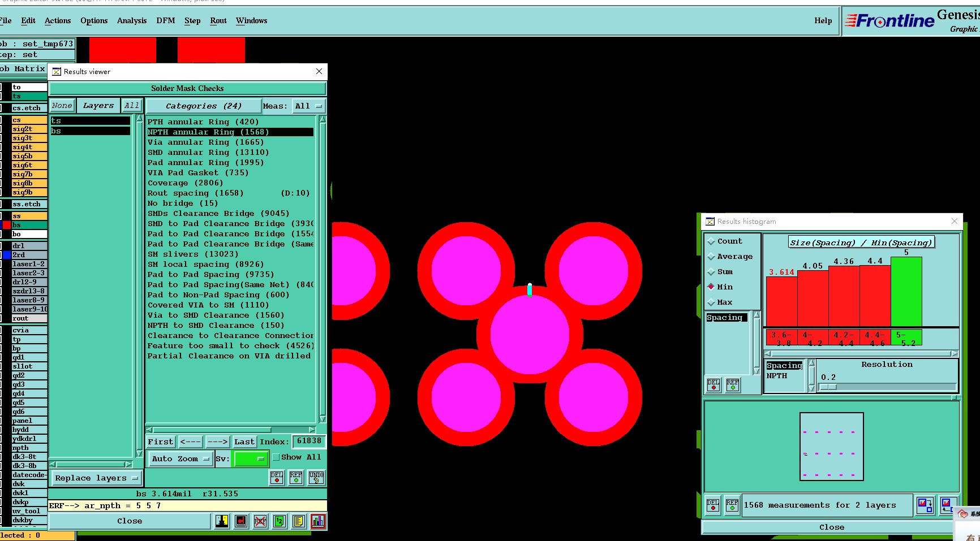Screen dimensions: 980x541
Task: Select the Average histogram option
Action: (x=730, y=257)
